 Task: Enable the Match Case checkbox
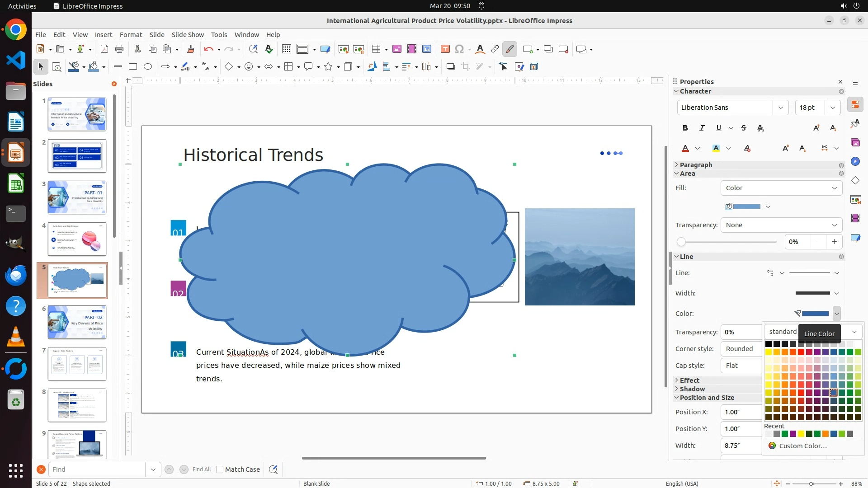tap(220, 469)
